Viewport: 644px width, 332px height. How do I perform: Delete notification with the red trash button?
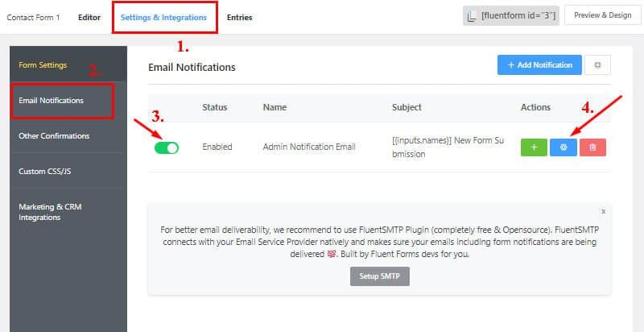coord(592,147)
